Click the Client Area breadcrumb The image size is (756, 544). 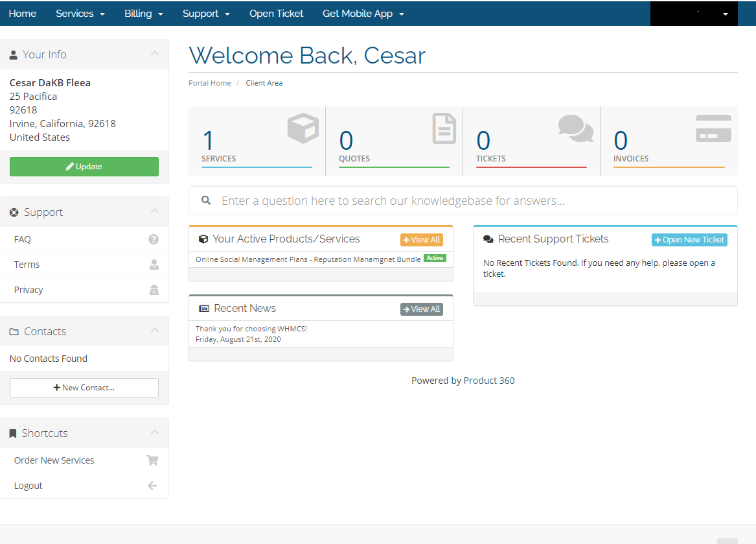(x=264, y=83)
